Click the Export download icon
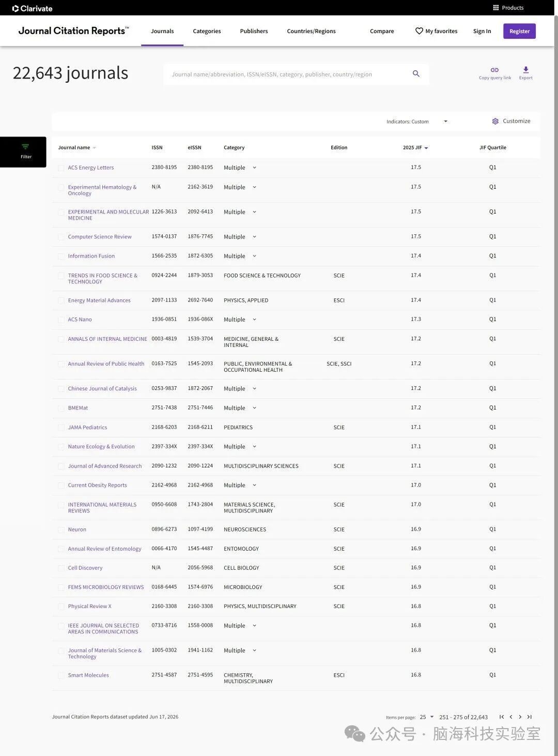Screen dimensions: 558x756 (x=526, y=70)
